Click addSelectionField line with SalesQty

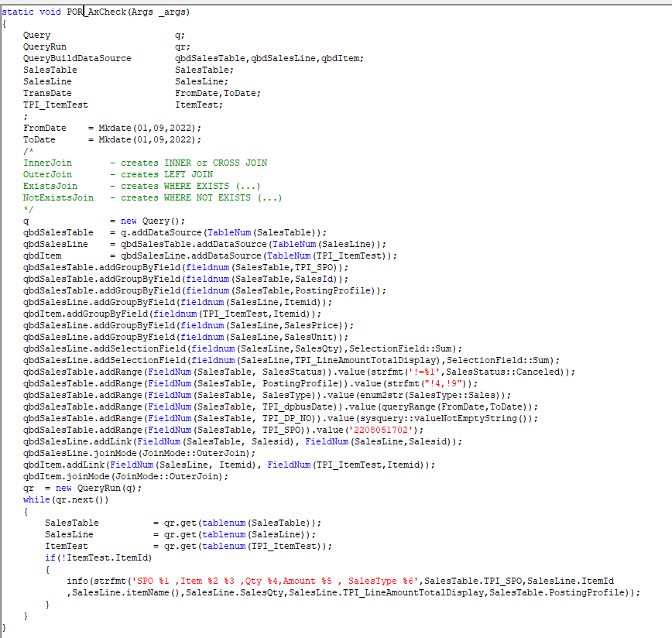(242, 348)
